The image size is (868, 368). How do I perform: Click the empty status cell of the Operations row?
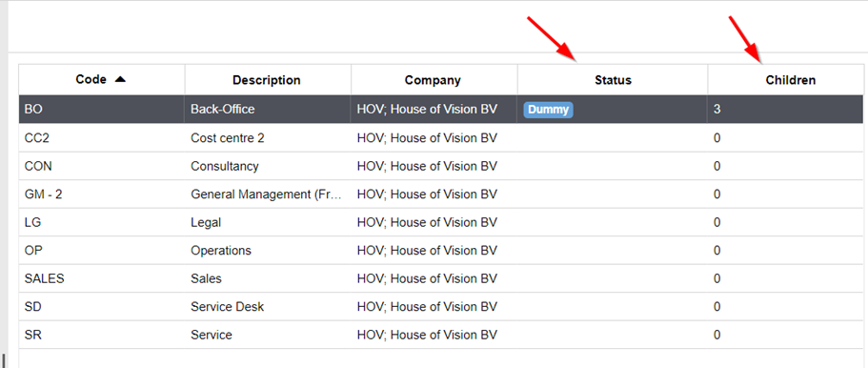coord(613,251)
